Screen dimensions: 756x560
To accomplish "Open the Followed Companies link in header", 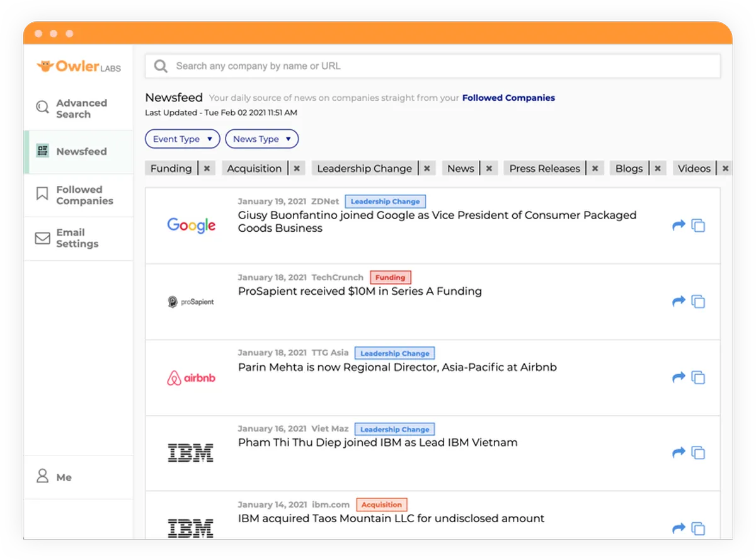I will click(508, 98).
